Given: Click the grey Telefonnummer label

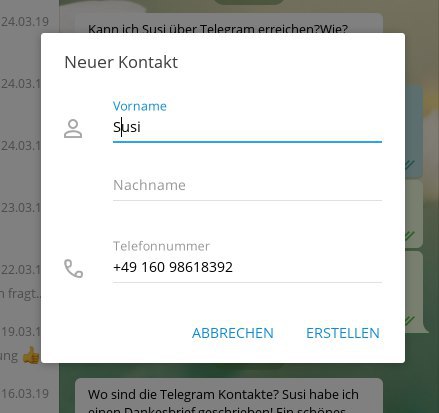Looking at the screenshot, I should click(x=161, y=246).
